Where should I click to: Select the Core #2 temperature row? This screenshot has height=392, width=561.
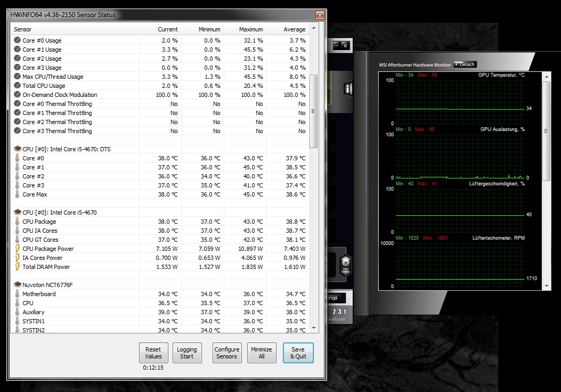160,176
